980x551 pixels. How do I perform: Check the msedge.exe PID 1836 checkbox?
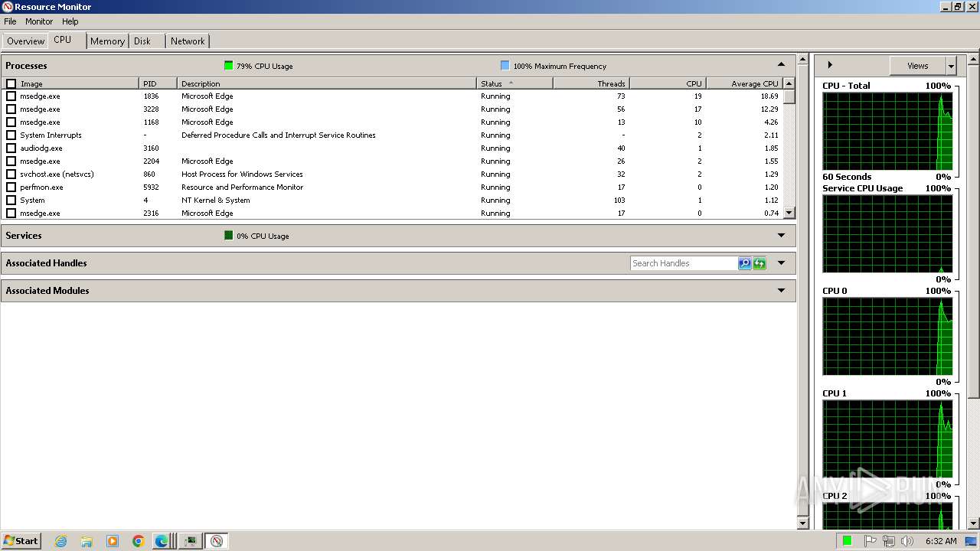pyautogui.click(x=11, y=96)
